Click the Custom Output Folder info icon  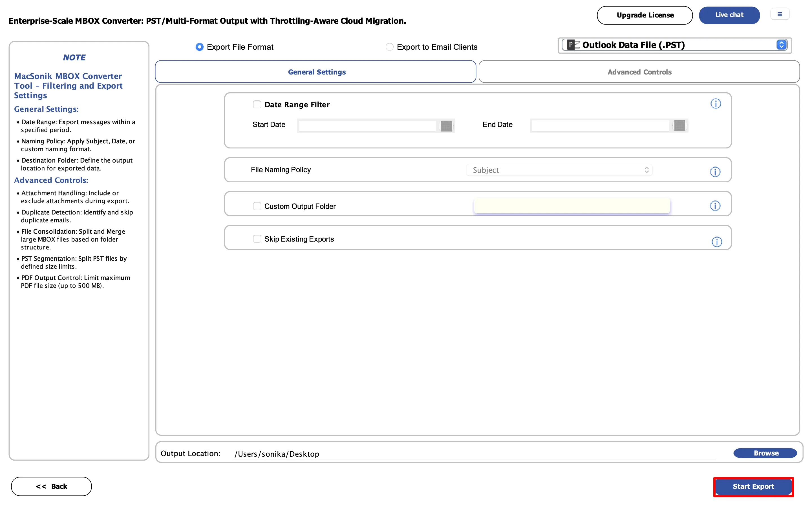point(715,206)
